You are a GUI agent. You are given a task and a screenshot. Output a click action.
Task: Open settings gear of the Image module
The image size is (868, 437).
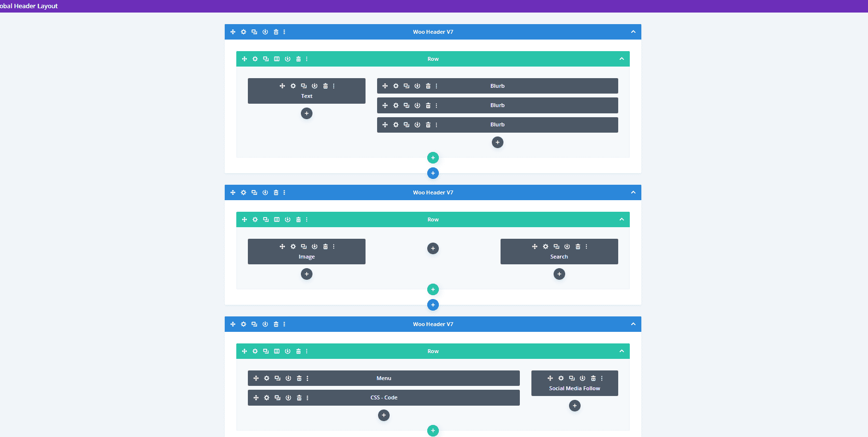coord(293,246)
